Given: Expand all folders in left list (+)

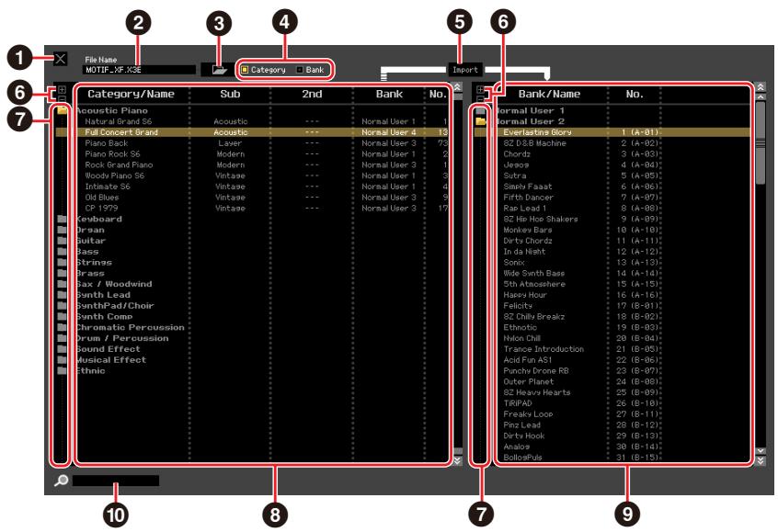Looking at the screenshot, I should (62, 90).
